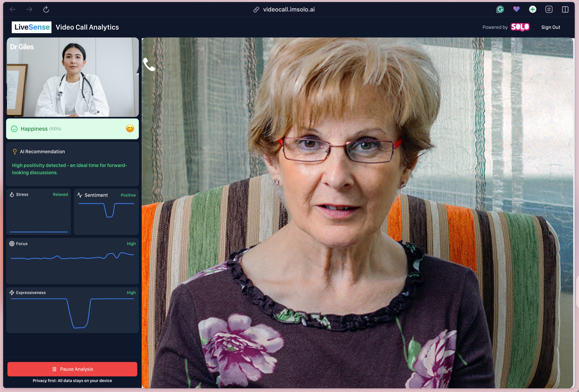This screenshot has width=579, height=392.
Task: Go back with the browser arrow
Action: point(13,9)
